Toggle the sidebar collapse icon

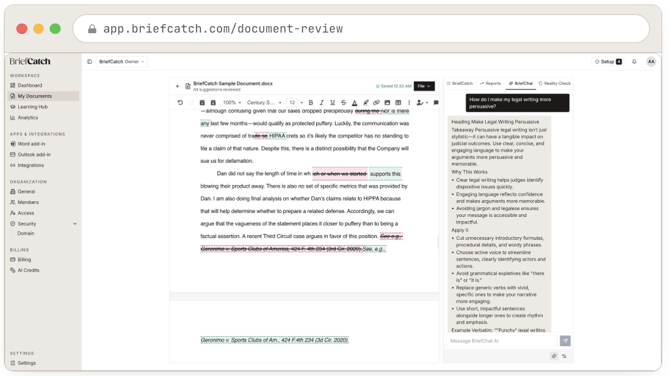point(89,62)
